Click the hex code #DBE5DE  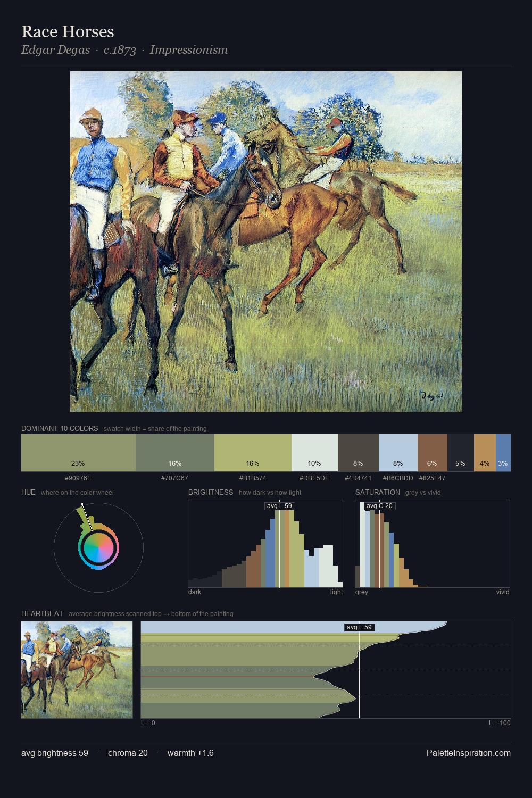(x=314, y=478)
